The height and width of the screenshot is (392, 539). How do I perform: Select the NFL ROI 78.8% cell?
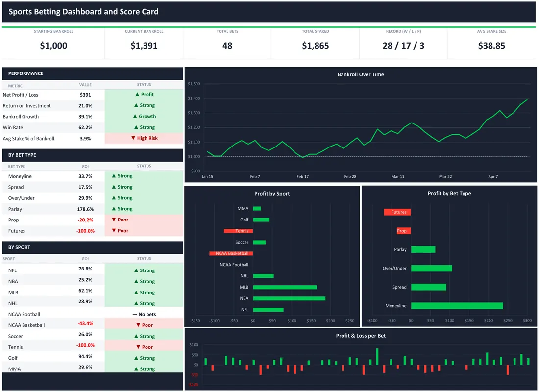click(85, 269)
